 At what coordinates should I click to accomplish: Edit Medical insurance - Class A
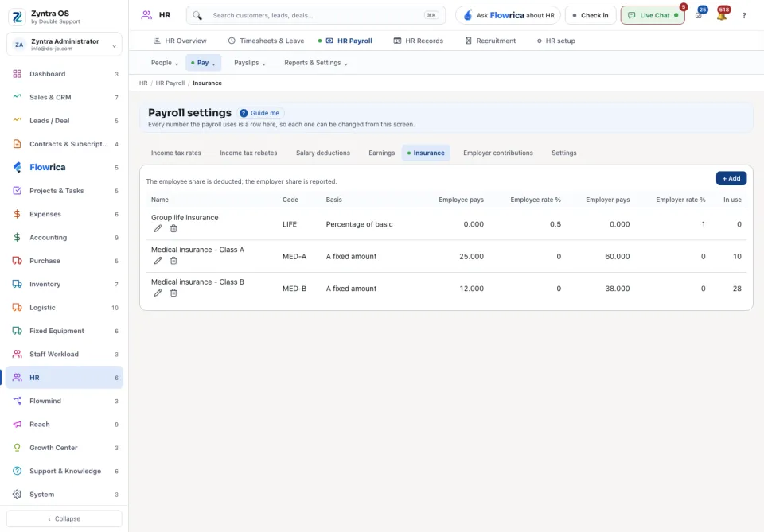(x=158, y=261)
